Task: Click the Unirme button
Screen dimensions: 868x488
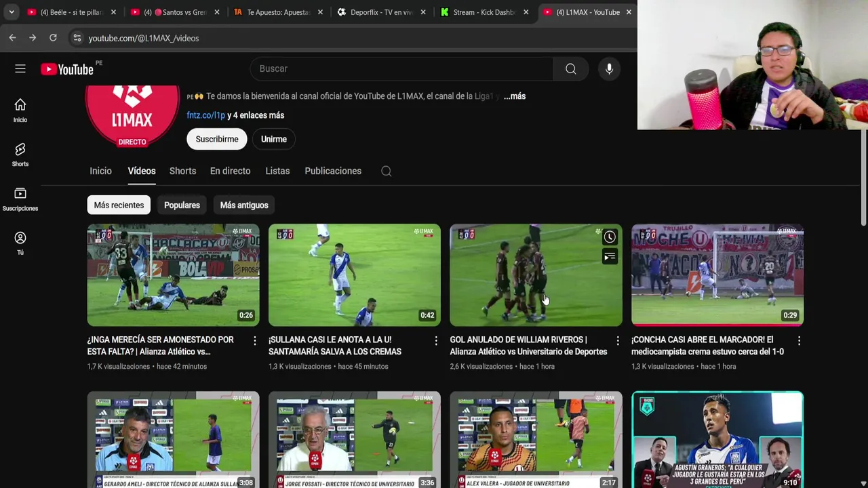Action: [x=274, y=139]
